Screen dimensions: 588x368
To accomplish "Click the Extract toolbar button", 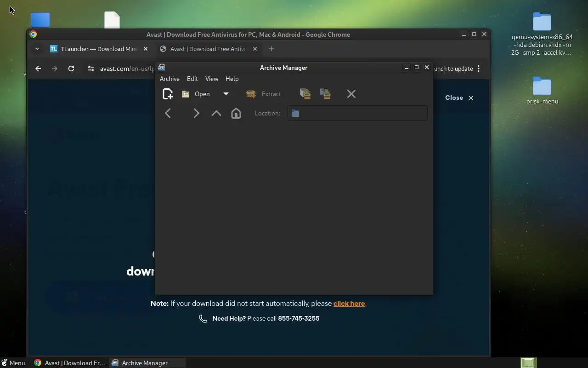I will (264, 94).
